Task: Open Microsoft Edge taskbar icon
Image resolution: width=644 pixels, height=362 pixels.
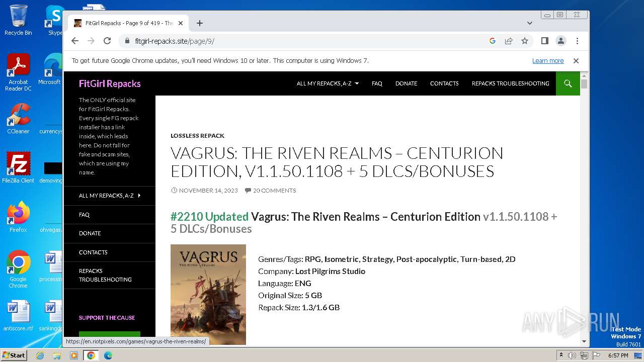Action: tap(108, 355)
